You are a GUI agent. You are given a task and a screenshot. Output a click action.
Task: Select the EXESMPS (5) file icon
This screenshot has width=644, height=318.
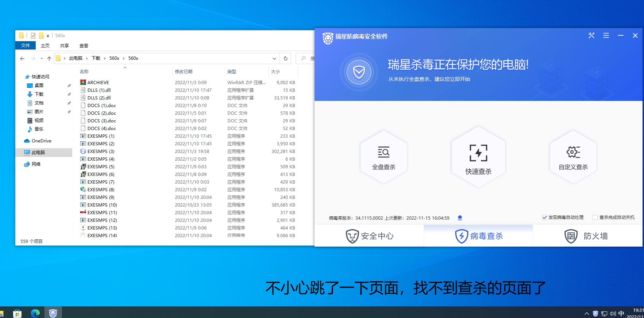click(83, 166)
